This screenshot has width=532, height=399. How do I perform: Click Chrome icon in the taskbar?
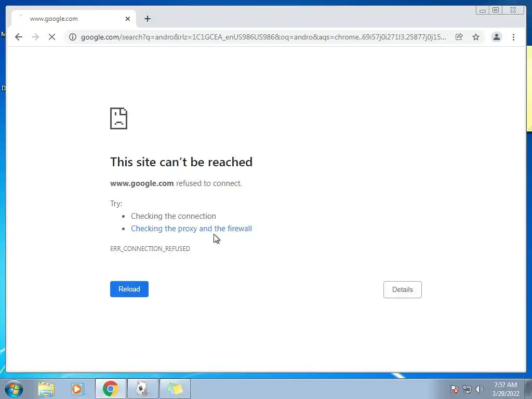(x=111, y=389)
